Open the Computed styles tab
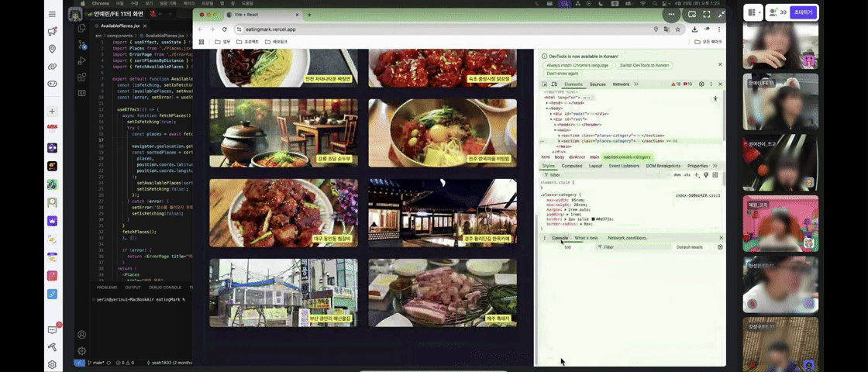Image resolution: width=868 pixels, height=372 pixels. pos(571,166)
